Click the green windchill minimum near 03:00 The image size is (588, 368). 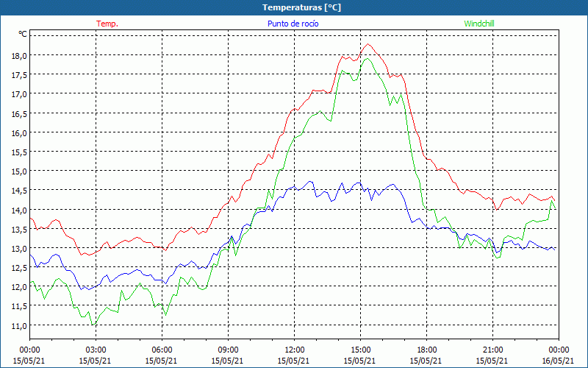(93, 324)
